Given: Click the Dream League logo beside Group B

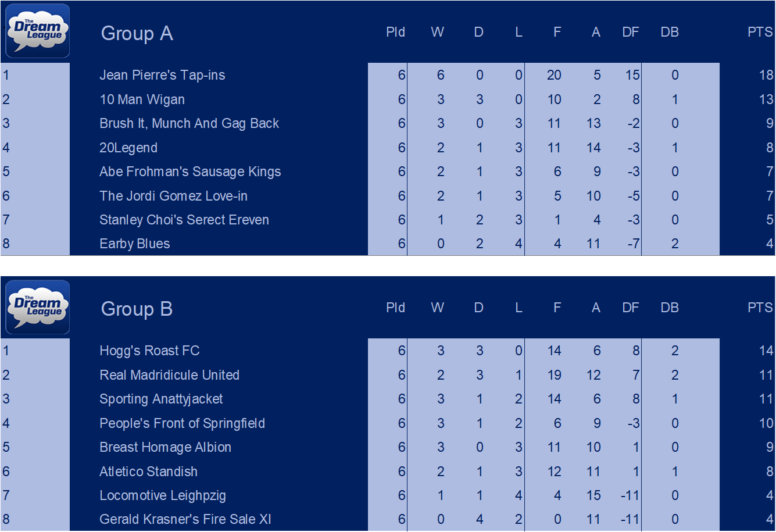Looking at the screenshot, I should pos(38,307).
